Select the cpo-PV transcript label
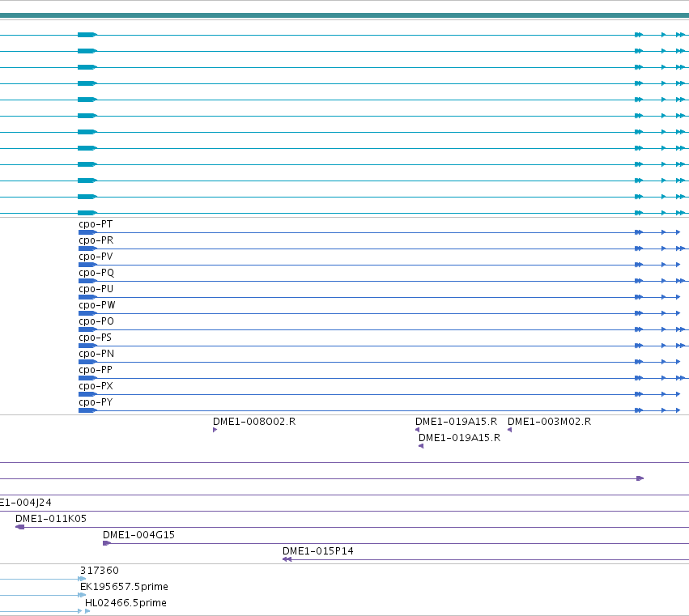689x616 pixels. coord(96,257)
